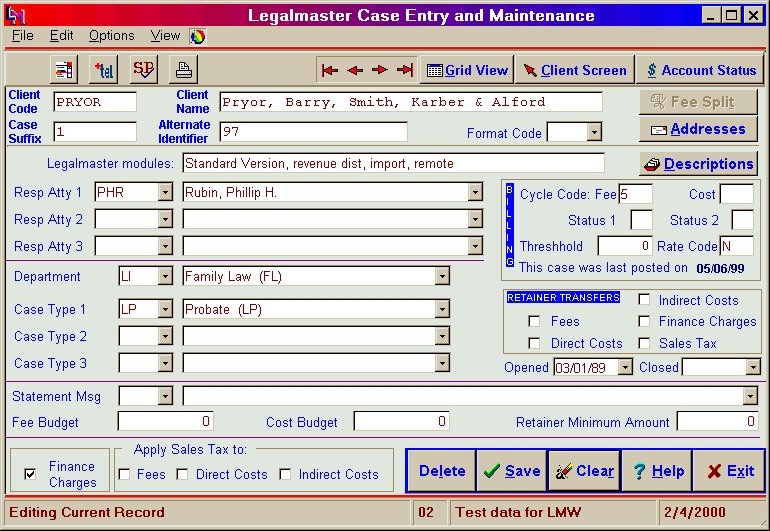Click the Retainer Minimum Amount field
Image resolution: width=770 pixels, height=531 pixels.
pyautogui.click(x=717, y=421)
